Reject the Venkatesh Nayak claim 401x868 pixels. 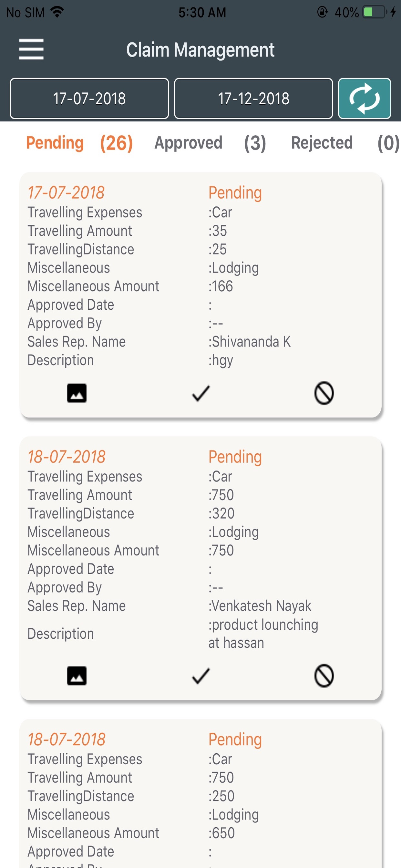pos(324,676)
